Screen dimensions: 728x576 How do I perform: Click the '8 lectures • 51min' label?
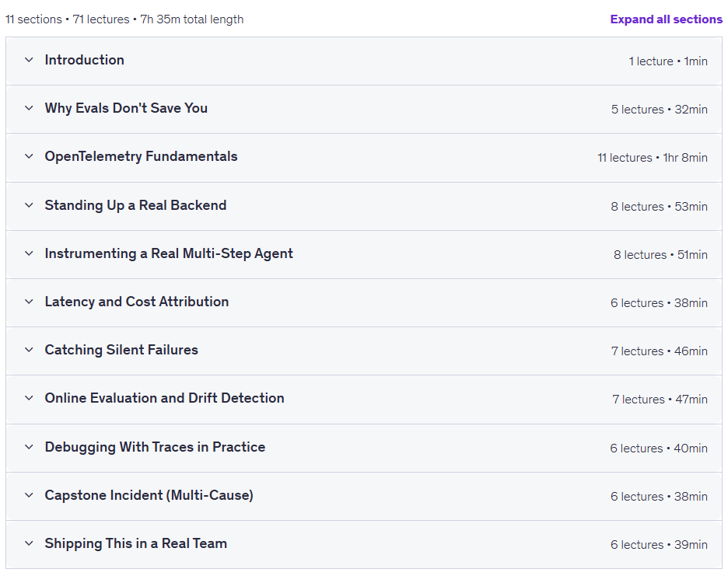tap(660, 255)
